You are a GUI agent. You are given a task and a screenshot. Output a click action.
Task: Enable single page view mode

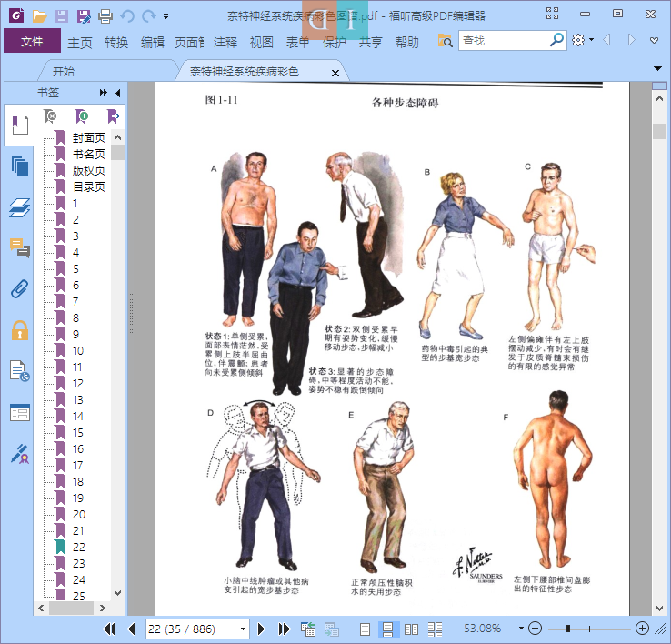pos(365,629)
